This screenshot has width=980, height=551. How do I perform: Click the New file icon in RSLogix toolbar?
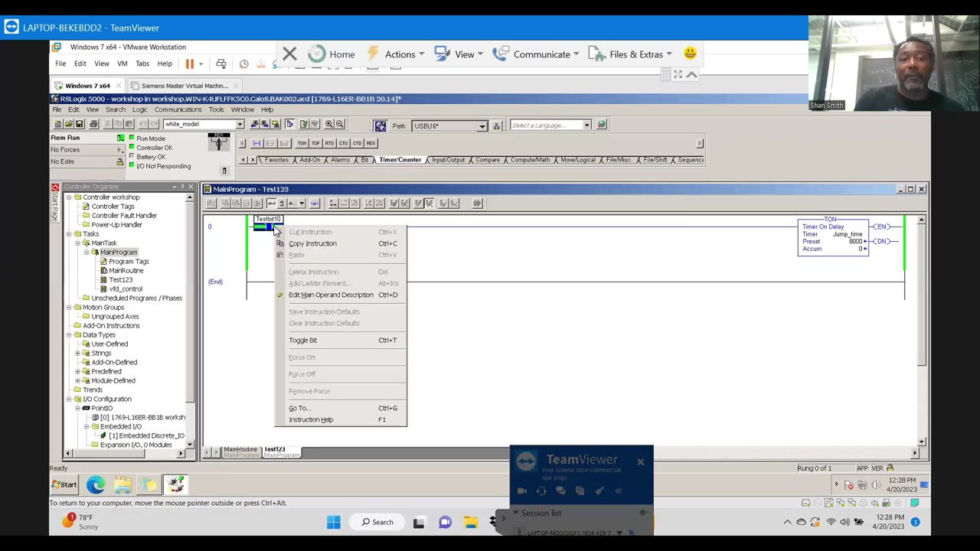point(58,124)
